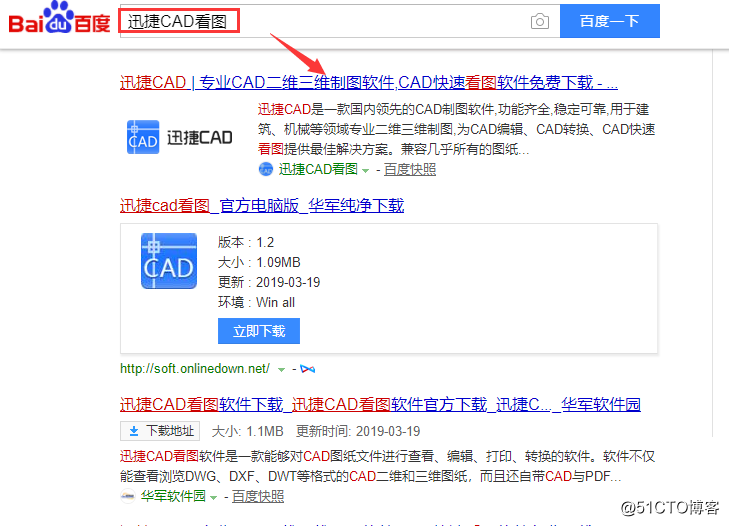Click the green 迅捷CAD看图 source link

tap(318, 169)
